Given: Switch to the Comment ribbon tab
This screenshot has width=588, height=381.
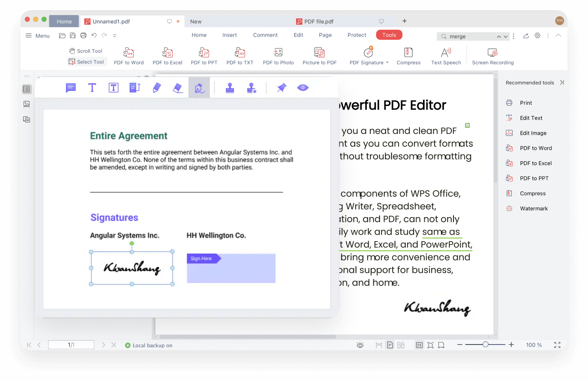Looking at the screenshot, I should (265, 35).
